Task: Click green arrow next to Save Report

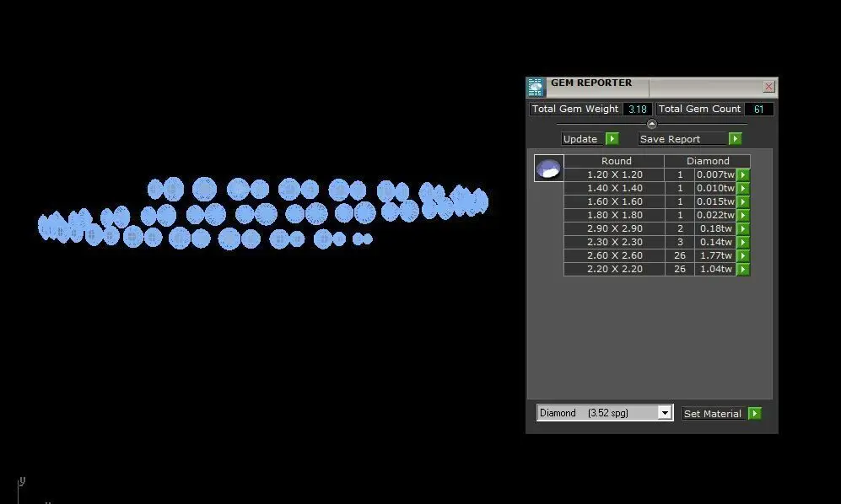Action: pos(735,139)
